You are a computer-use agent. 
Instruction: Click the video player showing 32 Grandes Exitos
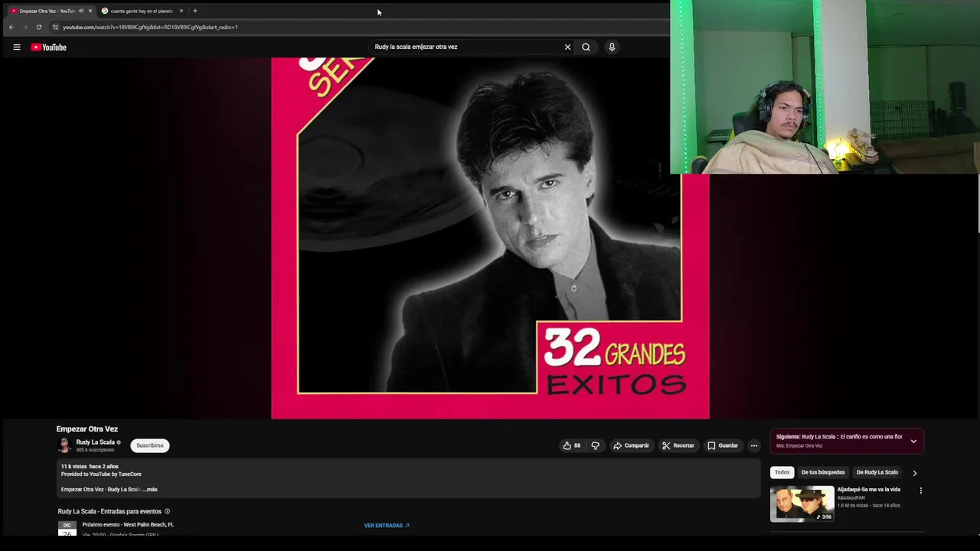point(490,238)
